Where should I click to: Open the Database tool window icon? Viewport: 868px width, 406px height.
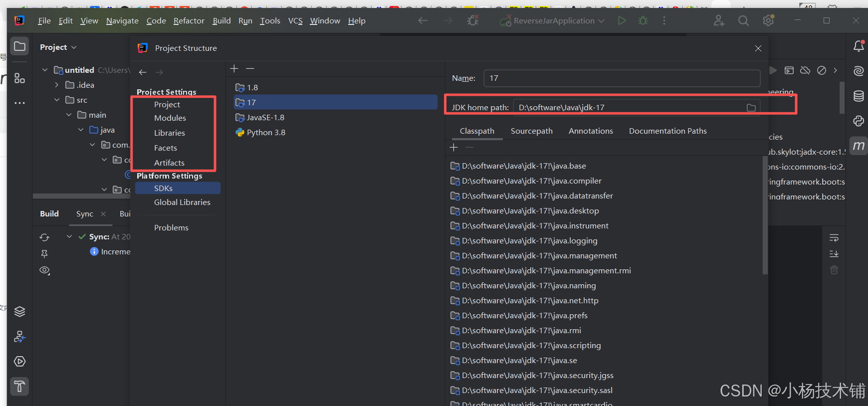pos(859,96)
